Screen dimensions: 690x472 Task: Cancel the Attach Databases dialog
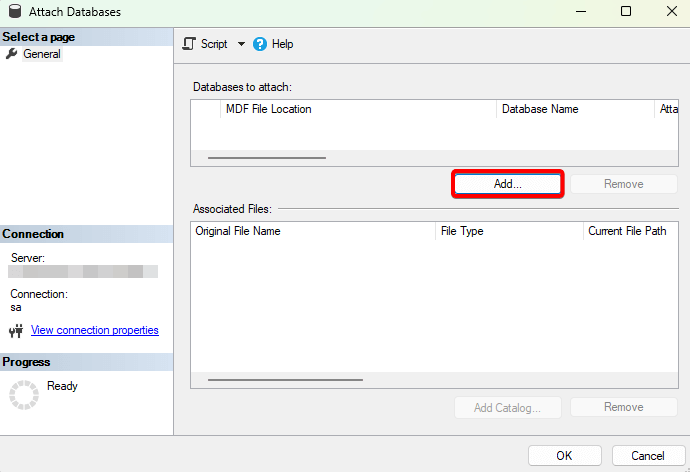(x=648, y=456)
